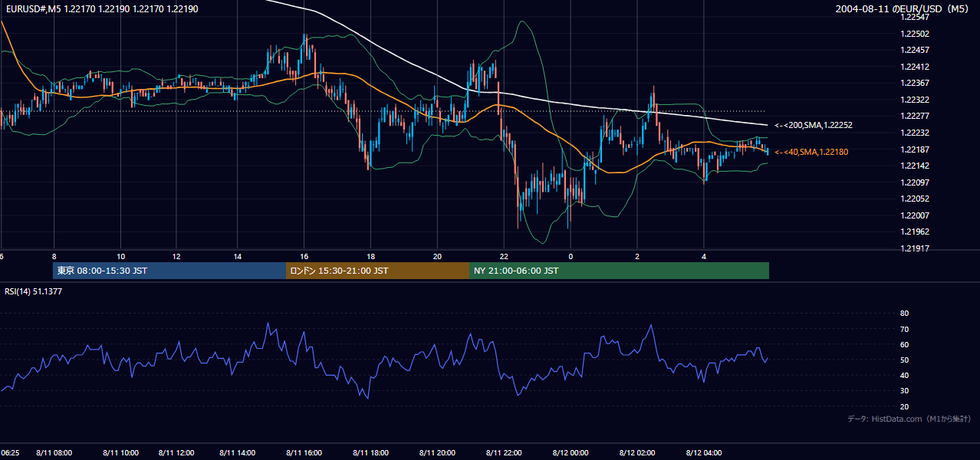The height and width of the screenshot is (460, 980).
Task: Click hour label 4 under the price chart
Action: [x=704, y=256]
